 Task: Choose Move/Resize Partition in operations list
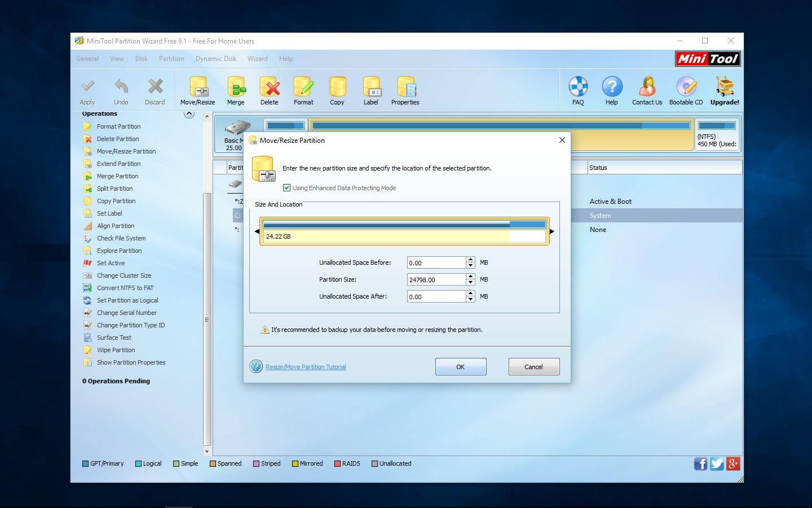(126, 151)
